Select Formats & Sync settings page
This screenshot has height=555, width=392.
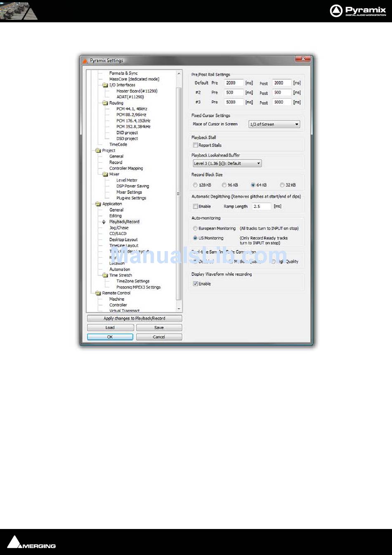coord(123,73)
